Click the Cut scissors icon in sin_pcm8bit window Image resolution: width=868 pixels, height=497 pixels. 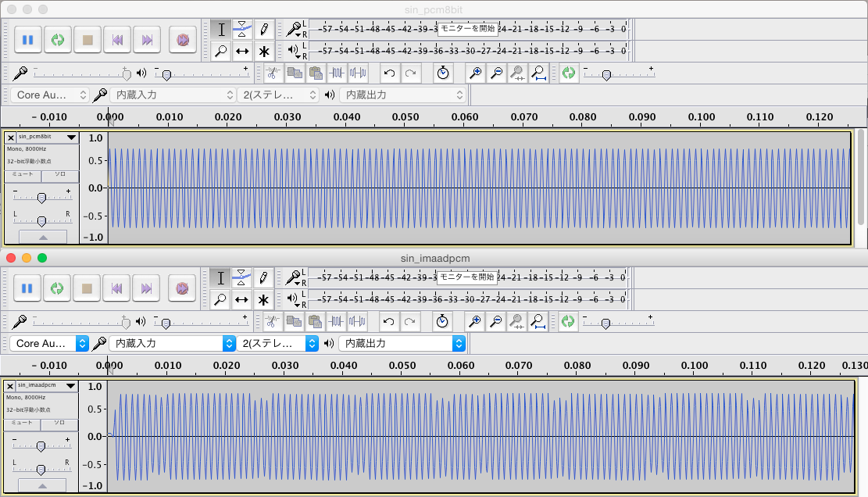tap(273, 73)
